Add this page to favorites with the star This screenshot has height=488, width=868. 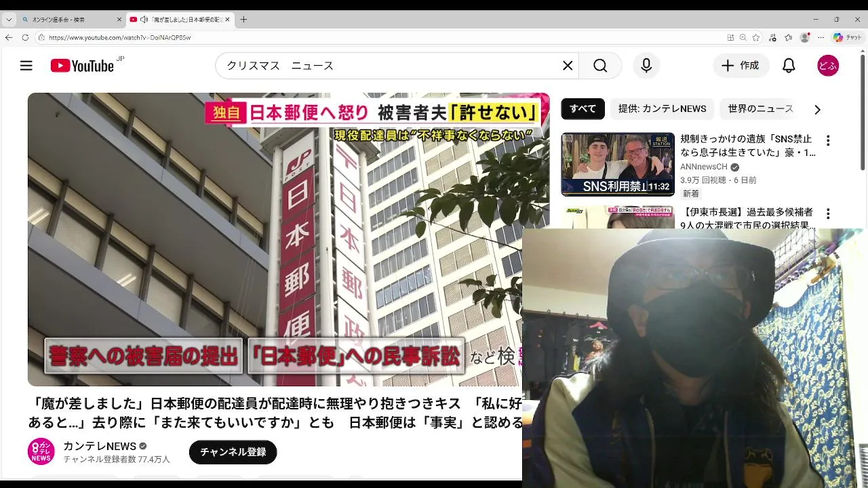coord(756,37)
